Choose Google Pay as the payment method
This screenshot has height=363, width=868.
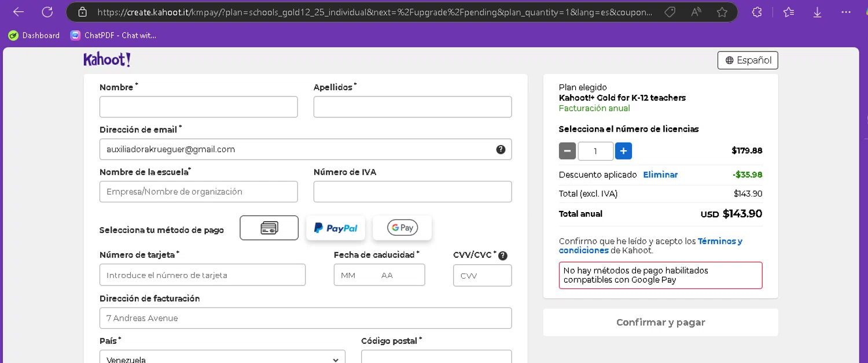click(x=402, y=228)
